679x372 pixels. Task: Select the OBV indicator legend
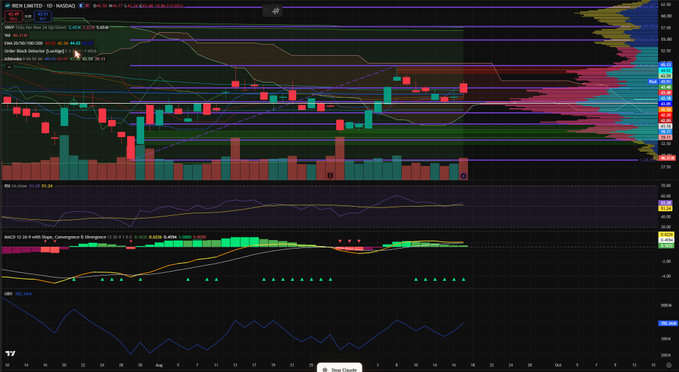pyautogui.click(x=18, y=294)
